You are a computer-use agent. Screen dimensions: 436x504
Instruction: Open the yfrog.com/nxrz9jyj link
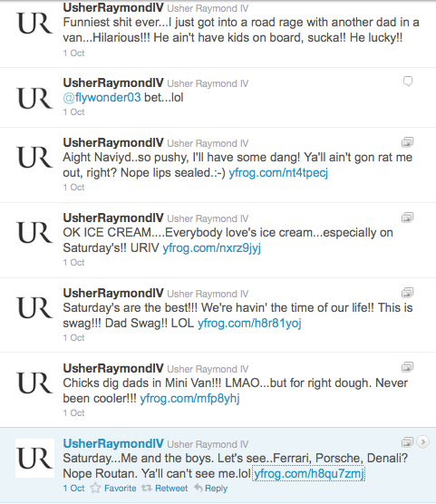[x=211, y=247]
